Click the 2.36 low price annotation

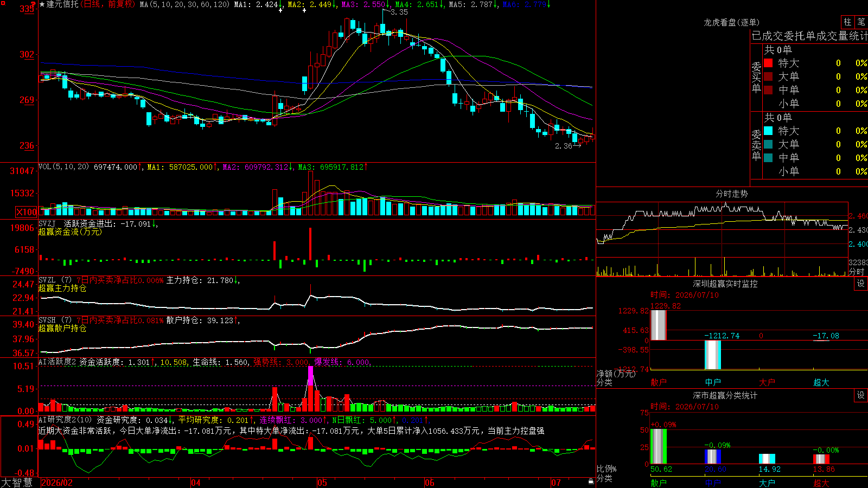[x=564, y=146]
